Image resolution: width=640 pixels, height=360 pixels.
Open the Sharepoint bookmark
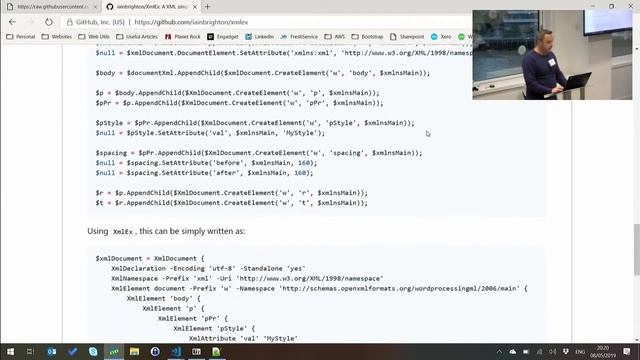coord(407,37)
